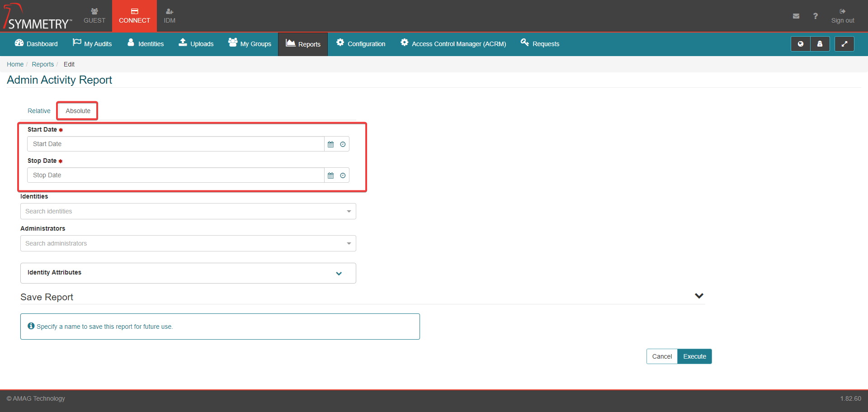868x412 pixels.
Task: Open Configuration in the nav bar
Action: tap(361, 44)
